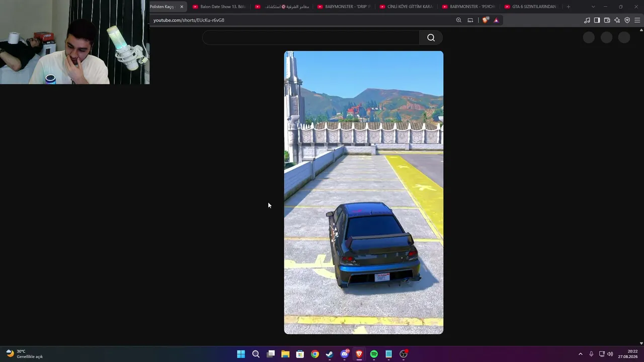Open a new browser tab with plus button
The width and height of the screenshot is (644, 362).
tap(569, 7)
